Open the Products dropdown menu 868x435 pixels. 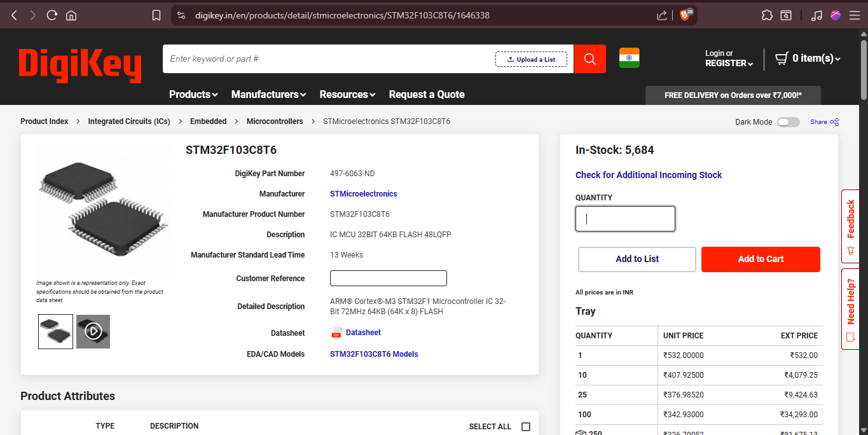pos(193,94)
